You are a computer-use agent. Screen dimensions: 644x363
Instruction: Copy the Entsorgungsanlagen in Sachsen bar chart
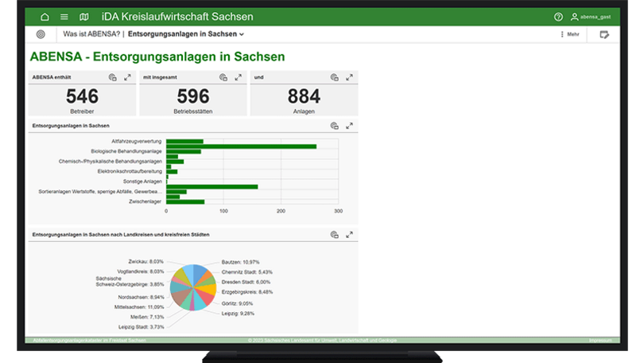coord(334,126)
